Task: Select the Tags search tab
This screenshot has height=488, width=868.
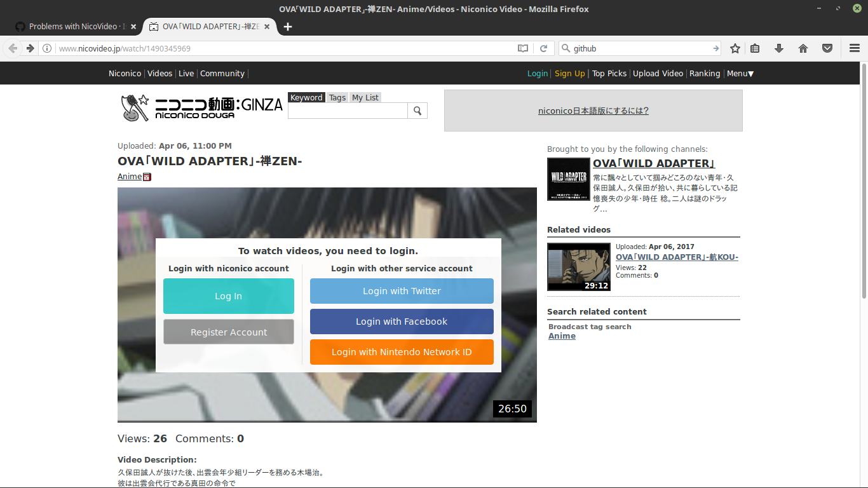Action: tap(337, 97)
